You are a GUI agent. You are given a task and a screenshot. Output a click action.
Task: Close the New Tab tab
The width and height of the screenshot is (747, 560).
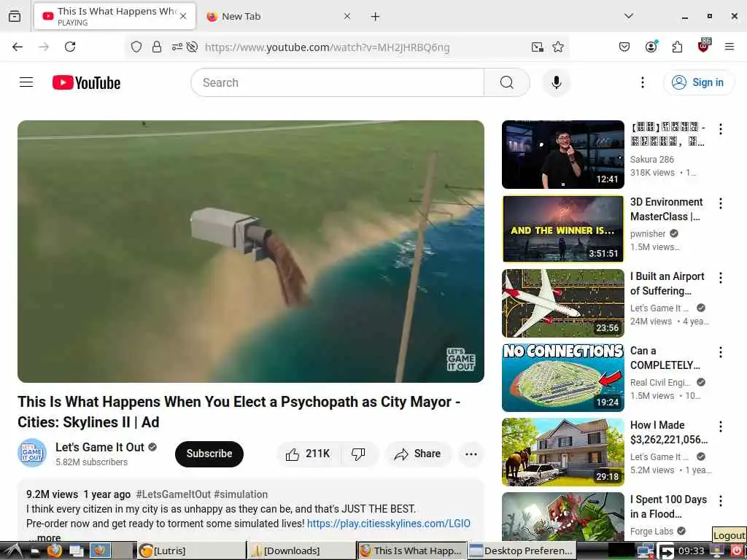pos(347,16)
